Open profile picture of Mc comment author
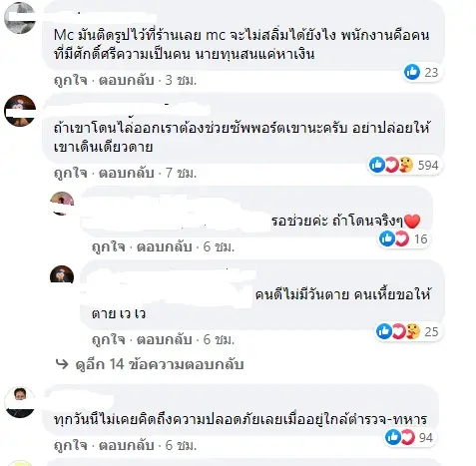Viewport: 476px width, 466px height. pyautogui.click(x=20, y=17)
